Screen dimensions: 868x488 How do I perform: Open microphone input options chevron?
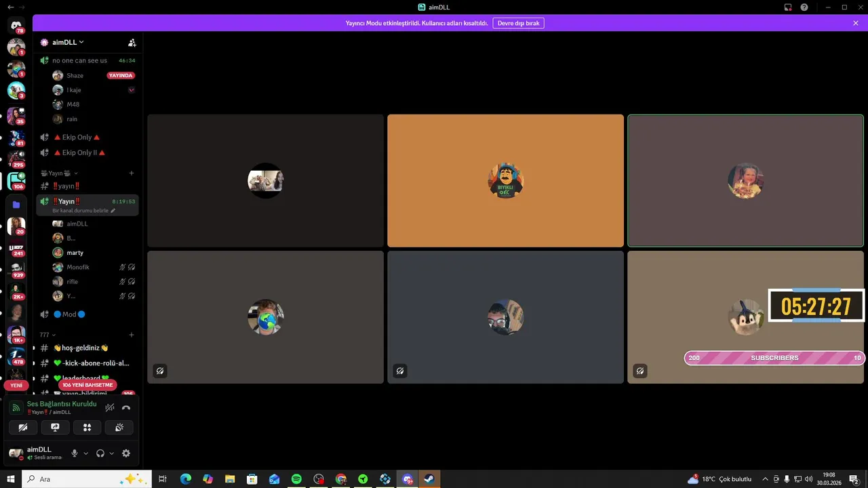(85, 453)
